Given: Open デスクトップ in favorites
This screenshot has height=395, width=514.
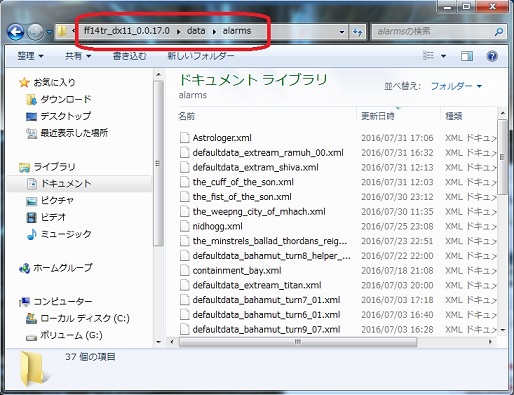Looking at the screenshot, I should point(65,116).
